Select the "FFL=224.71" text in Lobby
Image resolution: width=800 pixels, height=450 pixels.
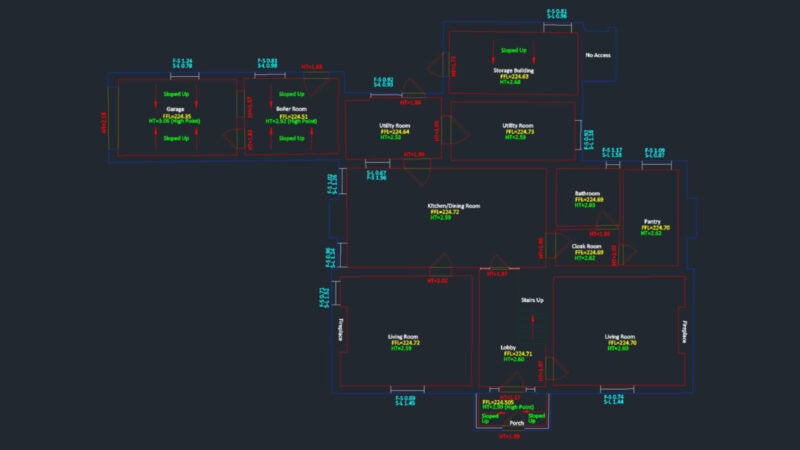pos(518,354)
